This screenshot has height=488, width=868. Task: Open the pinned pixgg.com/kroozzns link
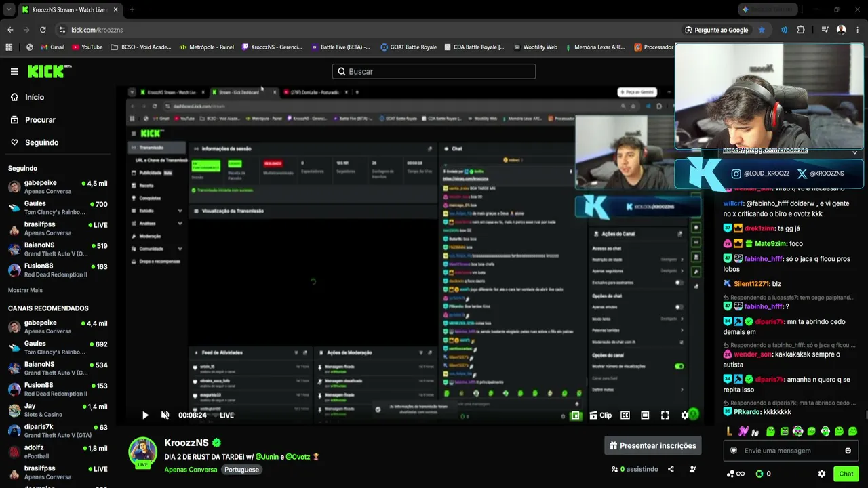coord(766,150)
